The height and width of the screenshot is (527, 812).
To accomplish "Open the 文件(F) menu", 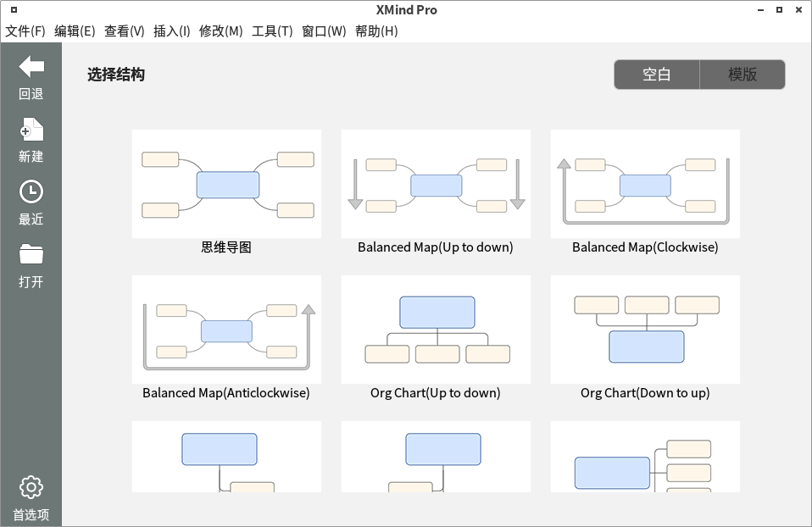I will (25, 31).
